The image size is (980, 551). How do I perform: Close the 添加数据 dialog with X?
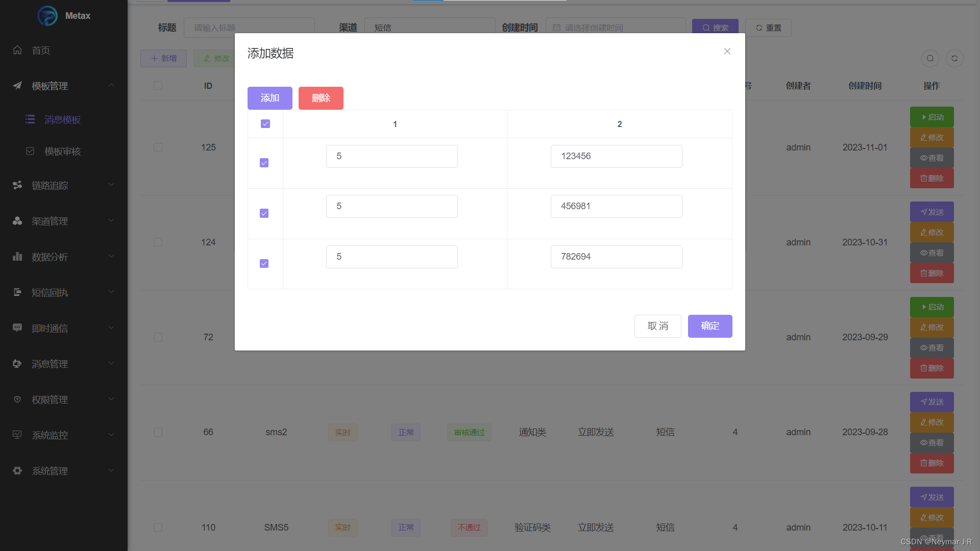click(x=727, y=52)
